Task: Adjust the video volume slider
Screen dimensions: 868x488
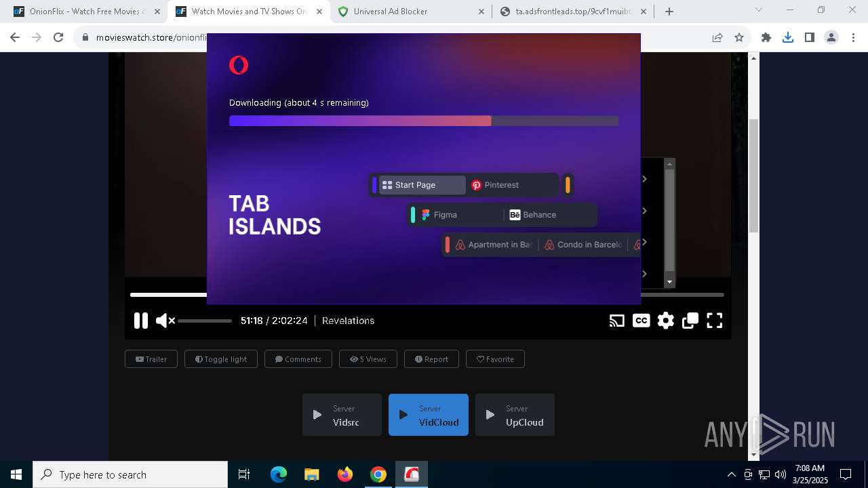Action: click(205, 321)
